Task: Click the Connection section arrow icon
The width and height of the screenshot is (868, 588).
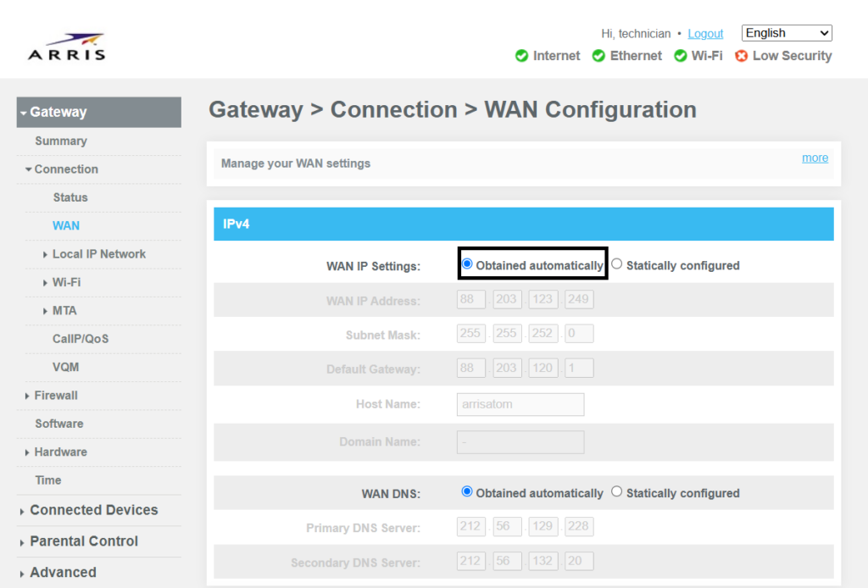Action: tap(29, 169)
